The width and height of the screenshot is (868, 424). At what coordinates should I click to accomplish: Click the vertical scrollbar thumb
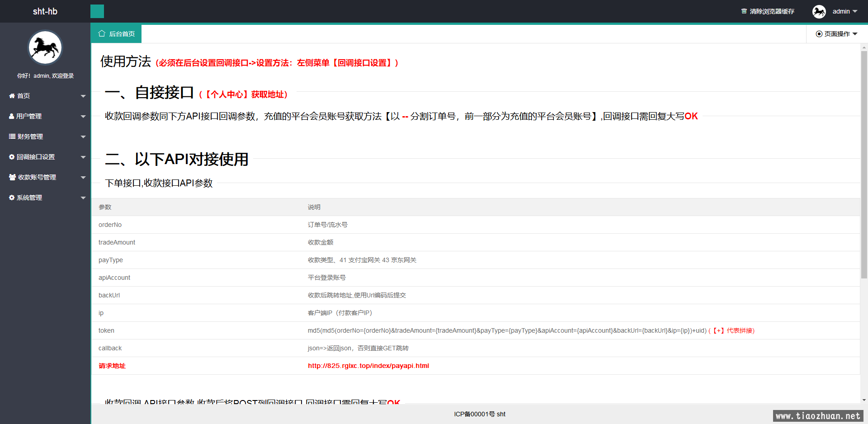864,165
